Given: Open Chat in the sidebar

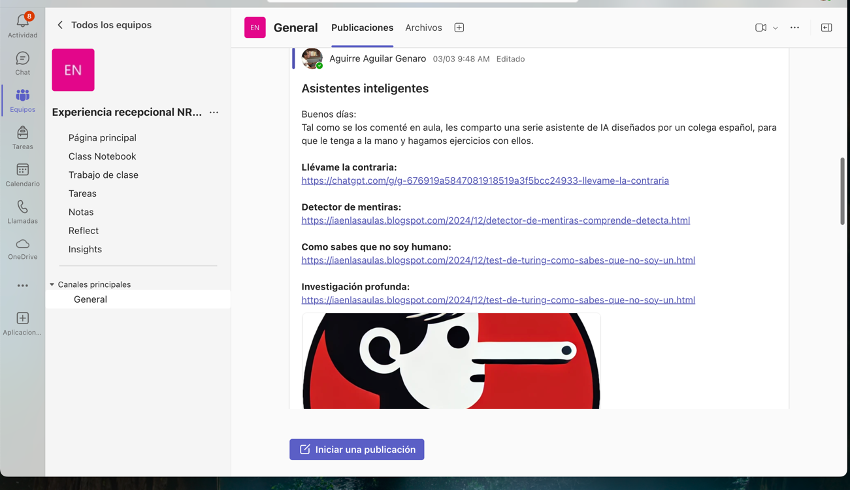Looking at the screenshot, I should [22, 60].
